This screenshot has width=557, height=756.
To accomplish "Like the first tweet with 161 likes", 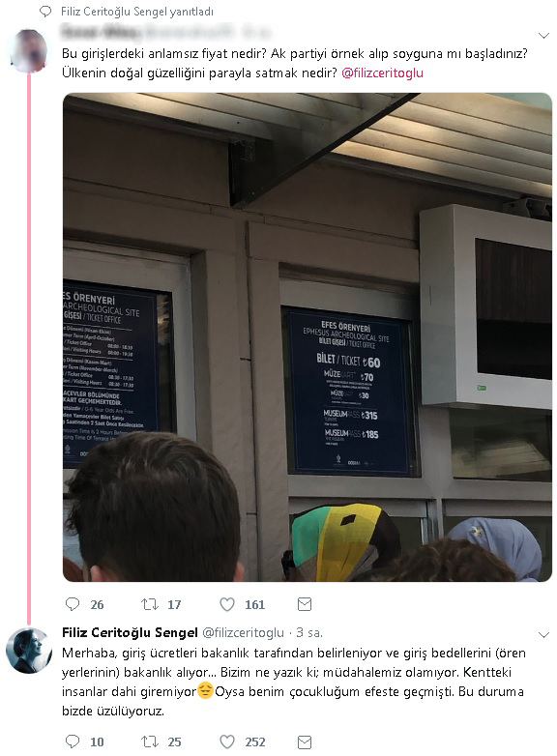I will pyautogui.click(x=227, y=604).
